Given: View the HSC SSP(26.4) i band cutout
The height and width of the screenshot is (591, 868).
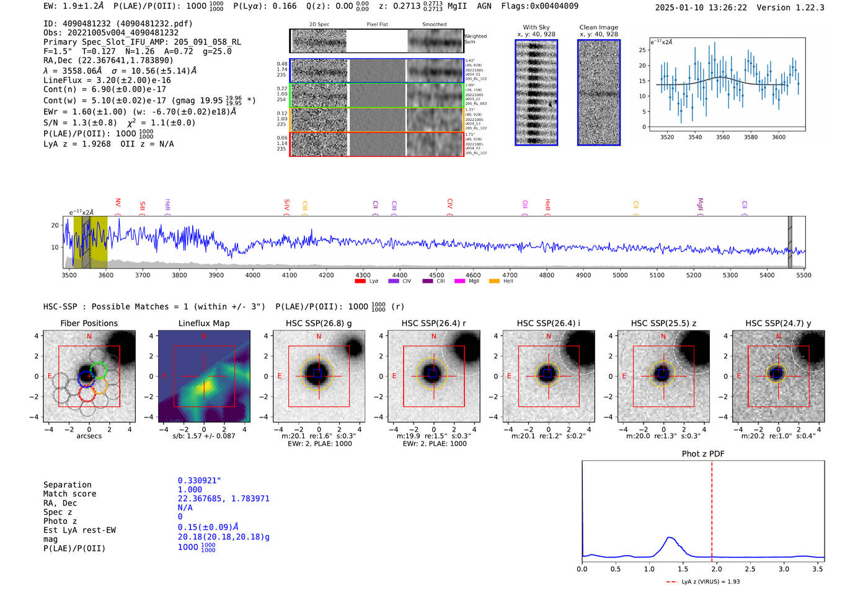Looking at the screenshot, I should (549, 376).
